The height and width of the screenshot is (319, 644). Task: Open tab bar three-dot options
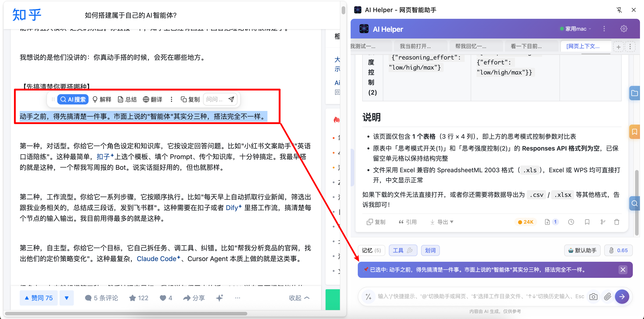point(630,47)
